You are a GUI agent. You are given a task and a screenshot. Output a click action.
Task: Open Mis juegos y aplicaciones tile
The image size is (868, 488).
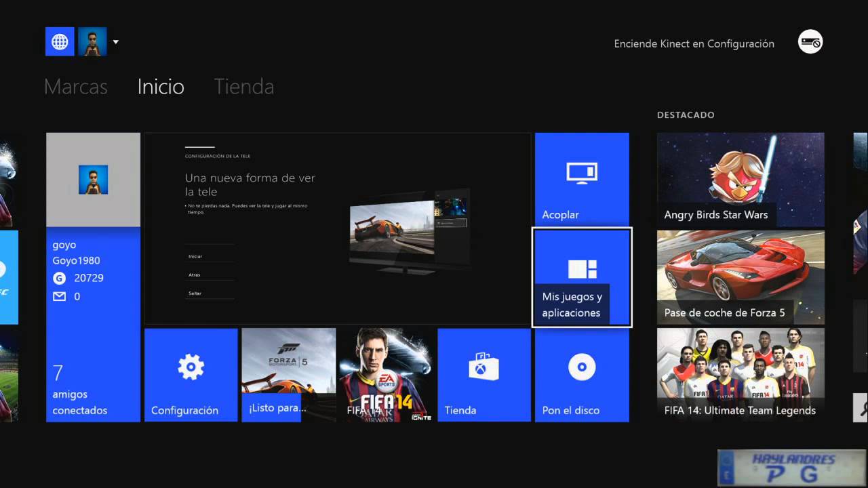[x=582, y=277]
